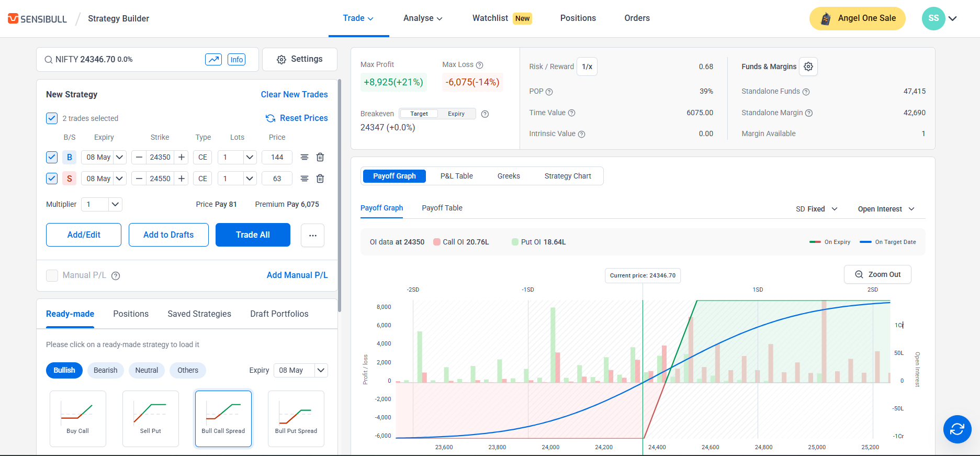Click the Reset Prices refresh icon
980x456 pixels.
coord(271,118)
